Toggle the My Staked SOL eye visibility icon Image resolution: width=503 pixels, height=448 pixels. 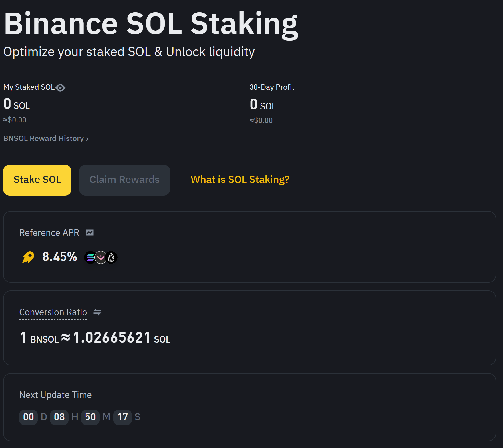coord(60,88)
